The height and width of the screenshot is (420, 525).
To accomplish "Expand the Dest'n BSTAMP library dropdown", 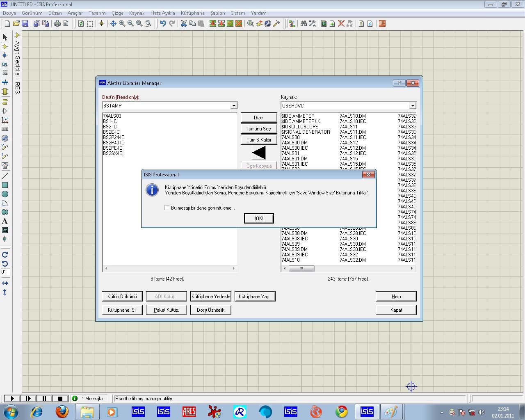I will [234, 106].
